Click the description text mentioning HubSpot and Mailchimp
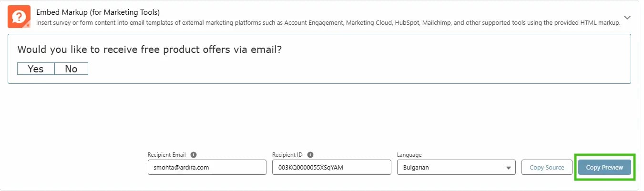The width and height of the screenshot is (644, 191). click(x=328, y=23)
